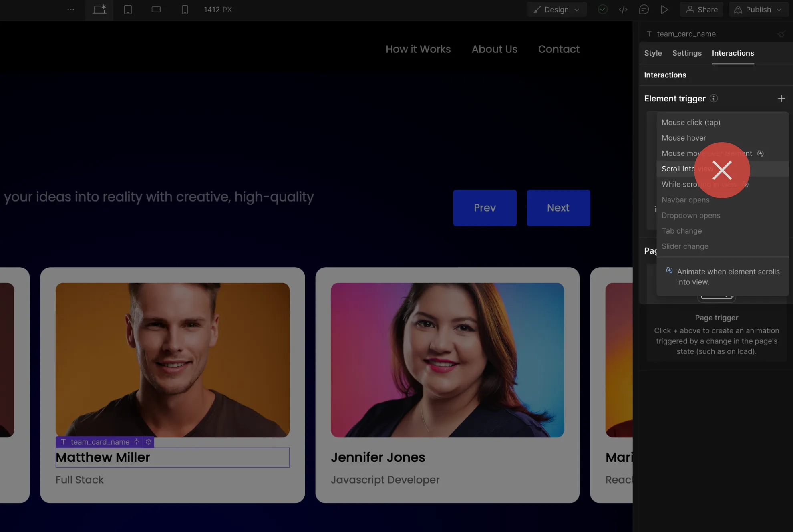This screenshot has width=793, height=532.
Task: Click About Us nav link
Action: 494,49
